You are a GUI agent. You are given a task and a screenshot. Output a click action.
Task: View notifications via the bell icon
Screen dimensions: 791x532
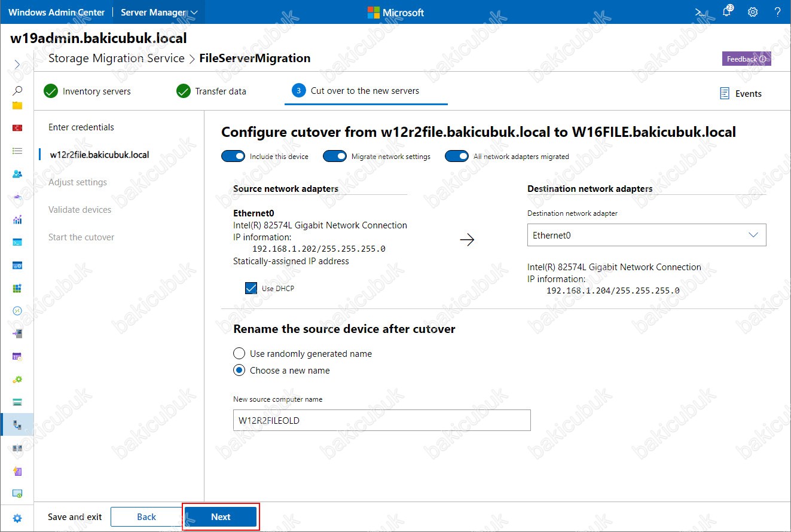pos(726,12)
